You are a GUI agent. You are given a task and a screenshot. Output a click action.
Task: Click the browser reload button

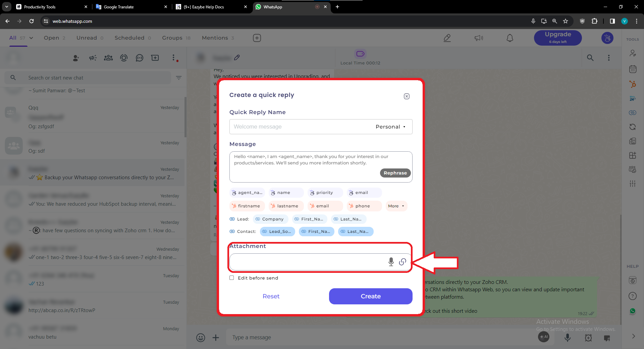pyautogui.click(x=32, y=21)
